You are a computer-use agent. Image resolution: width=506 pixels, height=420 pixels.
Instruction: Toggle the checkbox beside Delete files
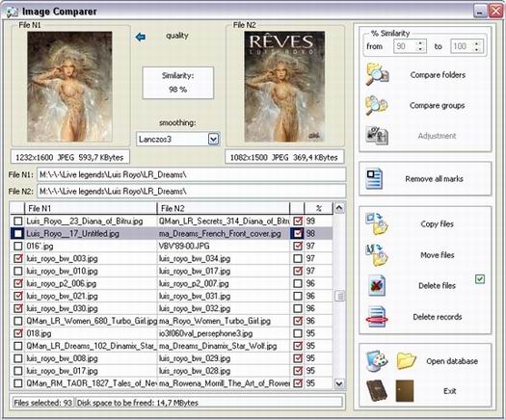[x=480, y=279]
